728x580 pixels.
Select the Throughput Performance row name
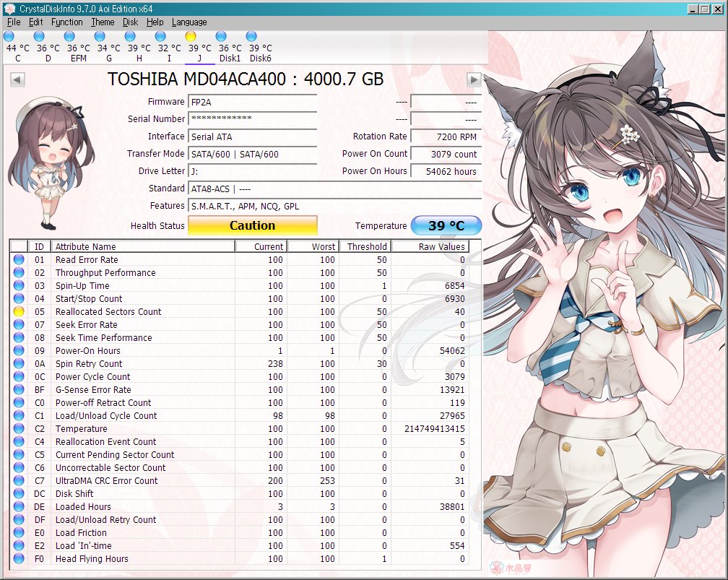pos(105,272)
